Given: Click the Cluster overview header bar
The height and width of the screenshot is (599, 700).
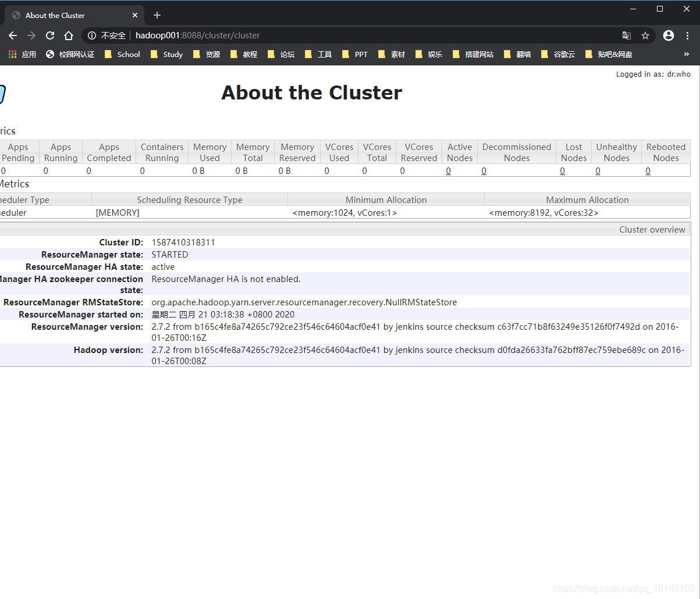Looking at the screenshot, I should [345, 229].
